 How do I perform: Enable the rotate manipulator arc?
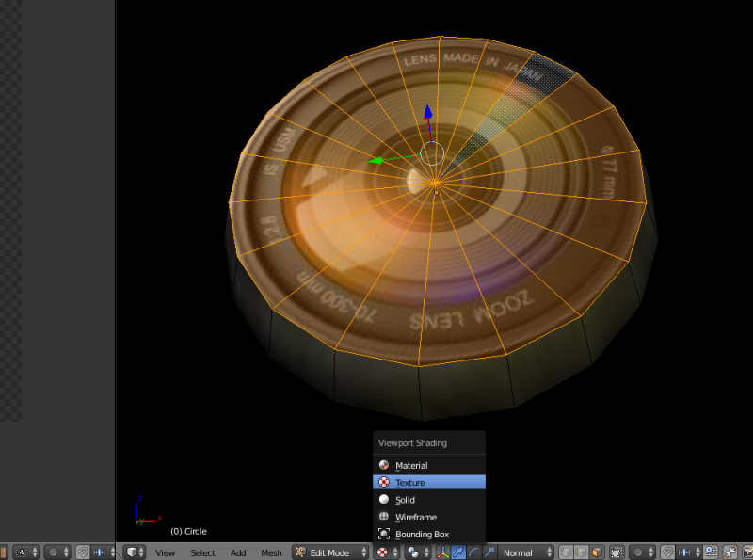pos(473,552)
